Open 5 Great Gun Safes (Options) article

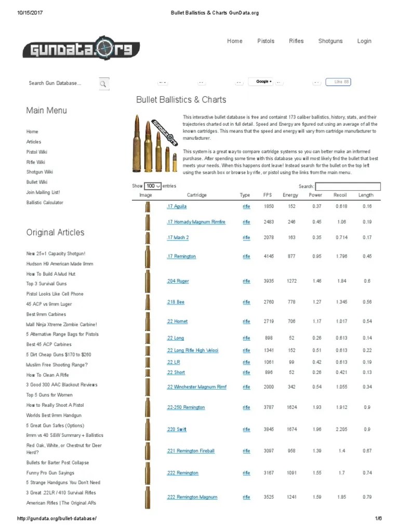point(55,426)
